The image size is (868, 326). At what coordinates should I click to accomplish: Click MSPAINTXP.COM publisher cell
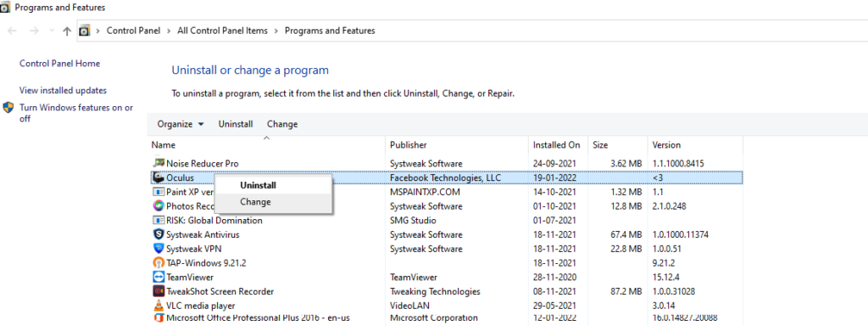pos(426,192)
